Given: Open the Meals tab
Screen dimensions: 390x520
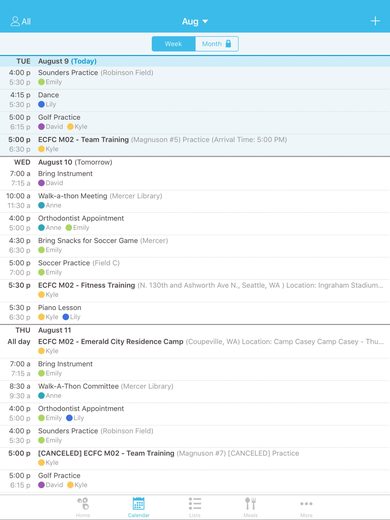Looking at the screenshot, I should (x=251, y=507).
